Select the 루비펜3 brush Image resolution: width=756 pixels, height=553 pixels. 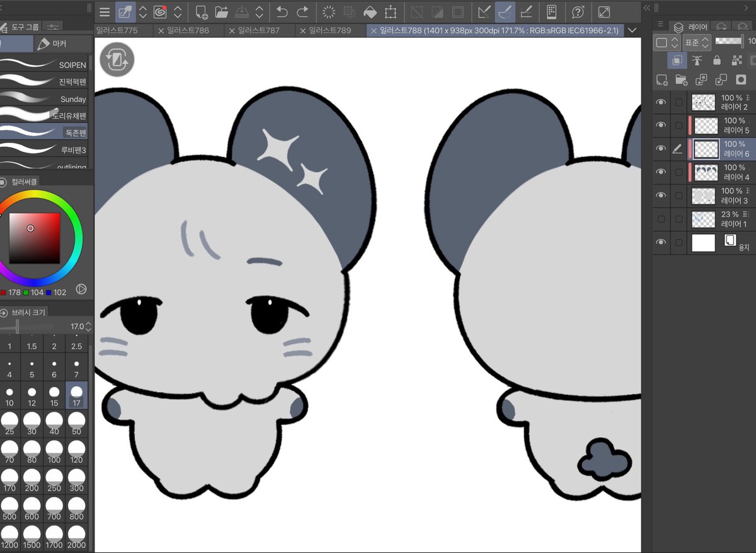click(45, 149)
